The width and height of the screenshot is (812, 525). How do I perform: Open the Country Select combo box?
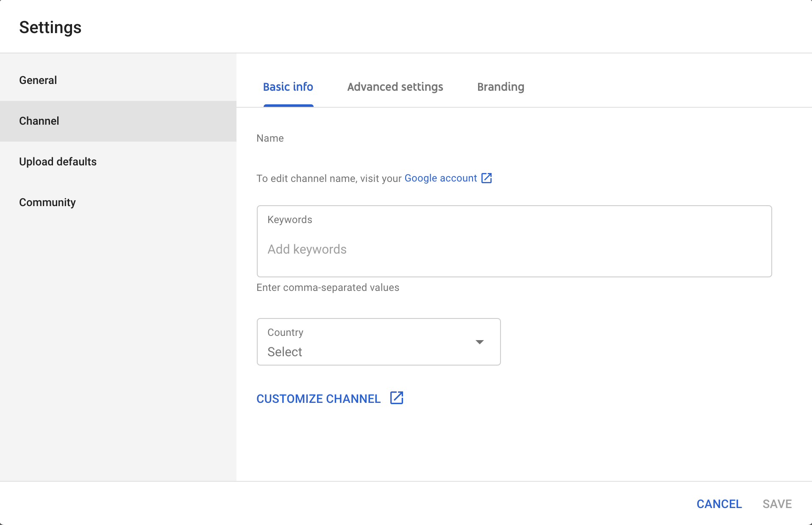[378, 342]
